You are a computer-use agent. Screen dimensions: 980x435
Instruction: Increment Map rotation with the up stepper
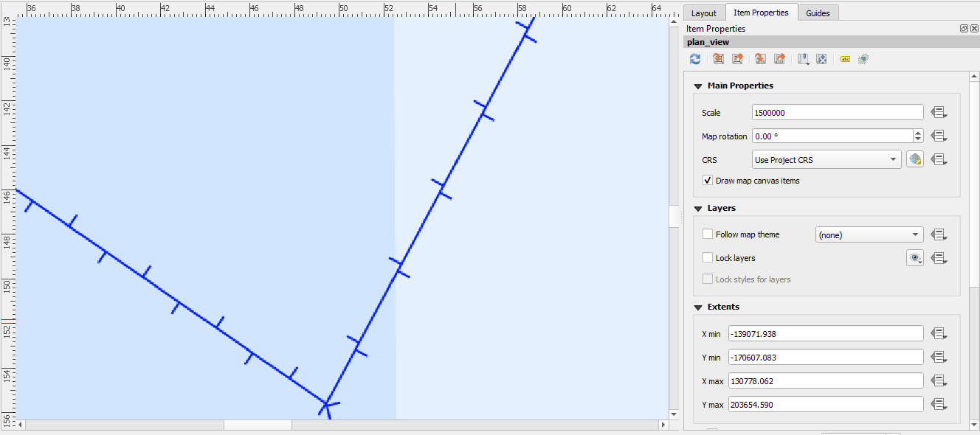click(917, 133)
